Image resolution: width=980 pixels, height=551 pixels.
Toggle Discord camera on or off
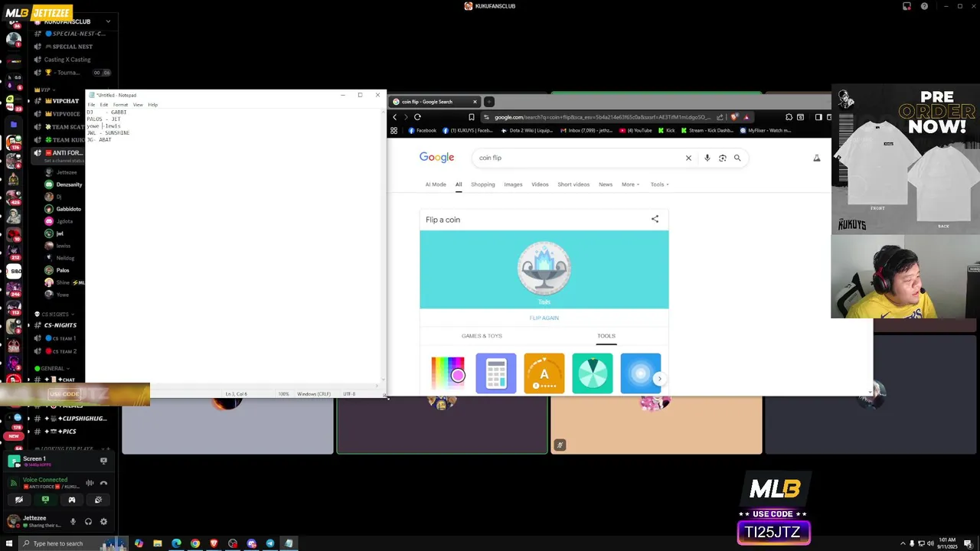(19, 500)
